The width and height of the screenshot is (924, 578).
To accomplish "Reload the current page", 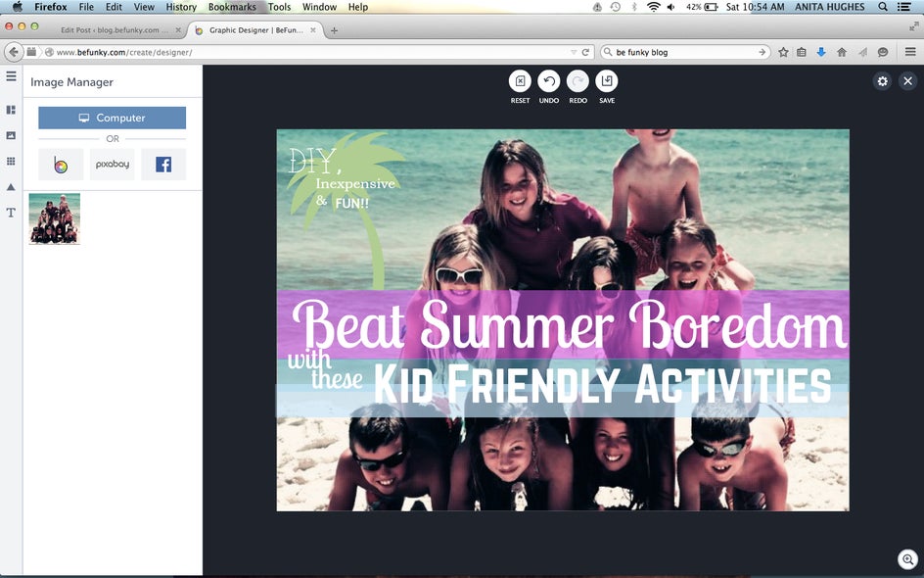I will 585,52.
